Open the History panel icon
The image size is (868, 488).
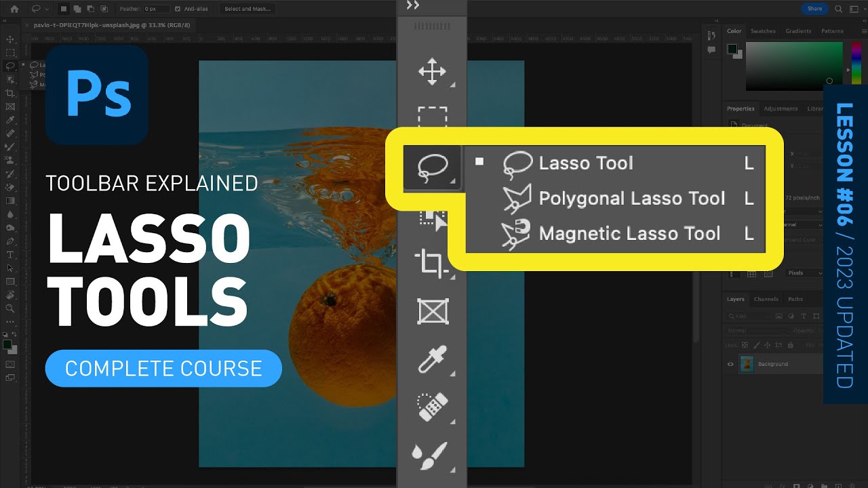(x=711, y=36)
